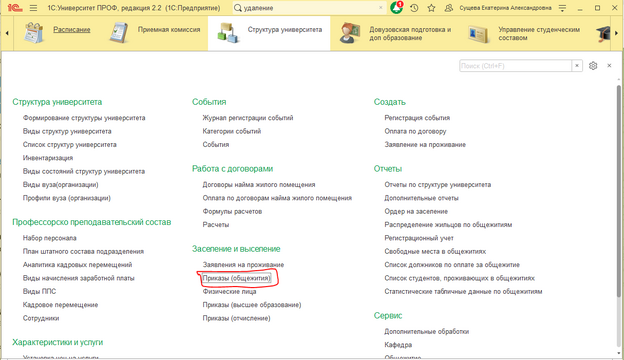Open План штатного состава подразделения
The width and height of the screenshot is (624, 360).
(x=83, y=251)
